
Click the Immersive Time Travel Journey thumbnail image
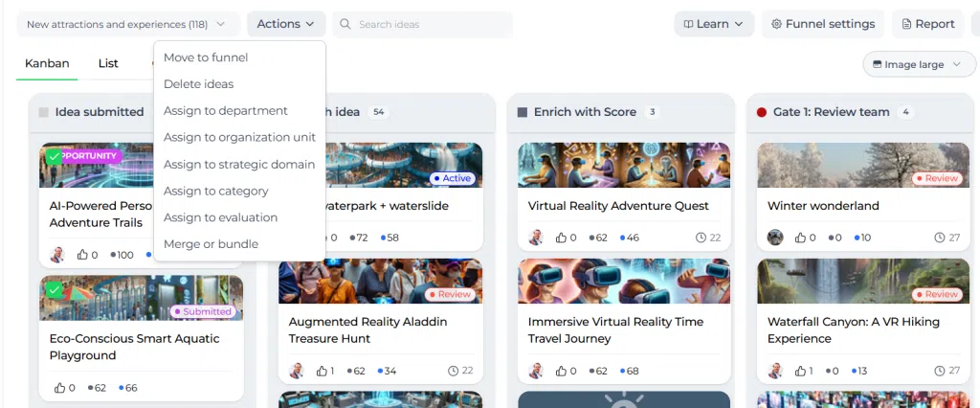coord(624,281)
